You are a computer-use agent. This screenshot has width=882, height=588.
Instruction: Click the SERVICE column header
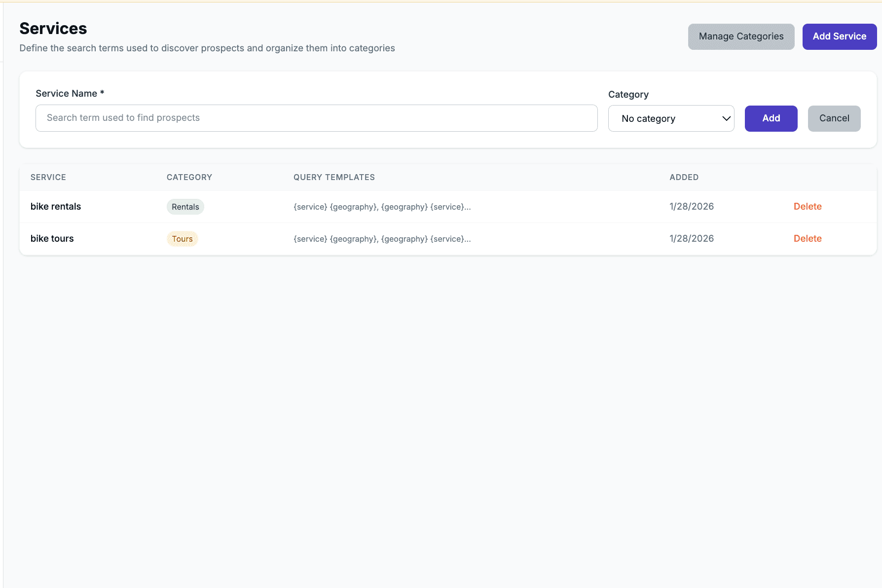pos(48,177)
